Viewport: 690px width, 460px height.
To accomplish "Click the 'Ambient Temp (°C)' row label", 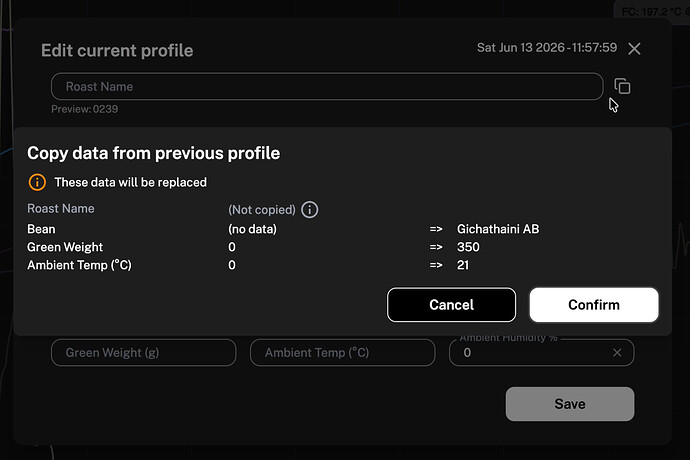I will click(80, 265).
